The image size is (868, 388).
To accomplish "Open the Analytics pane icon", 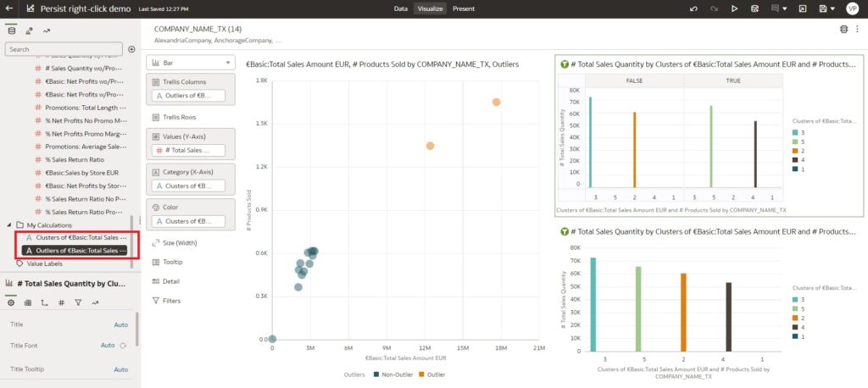I will (47, 30).
